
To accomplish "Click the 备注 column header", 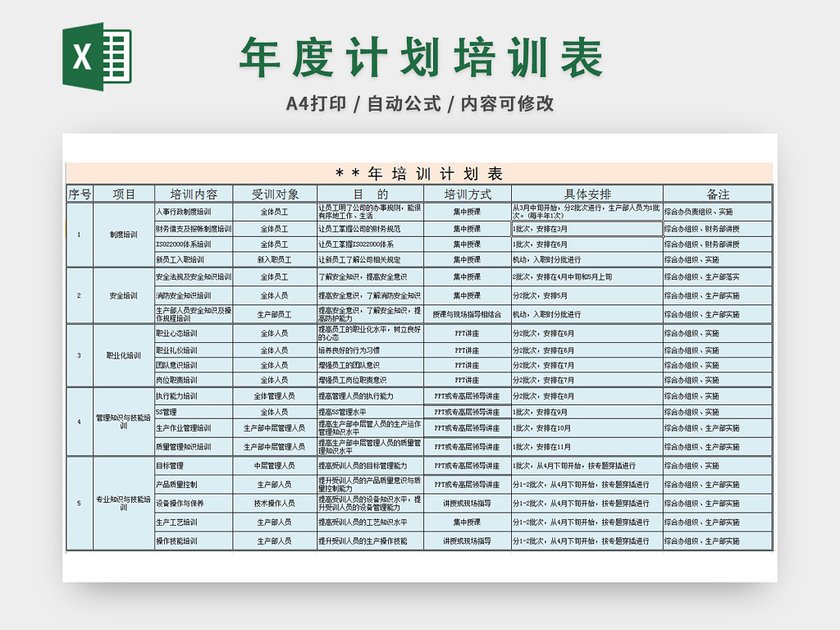I will pos(717,194).
